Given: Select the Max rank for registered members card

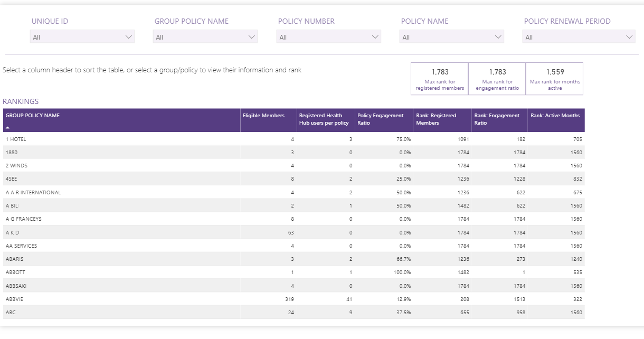Looking at the screenshot, I should (x=440, y=79).
